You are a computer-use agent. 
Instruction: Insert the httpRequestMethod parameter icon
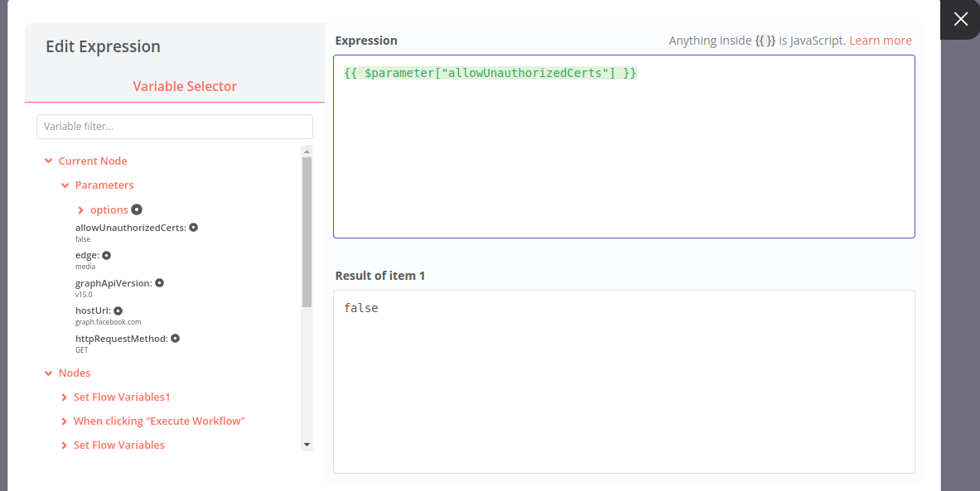coord(174,338)
